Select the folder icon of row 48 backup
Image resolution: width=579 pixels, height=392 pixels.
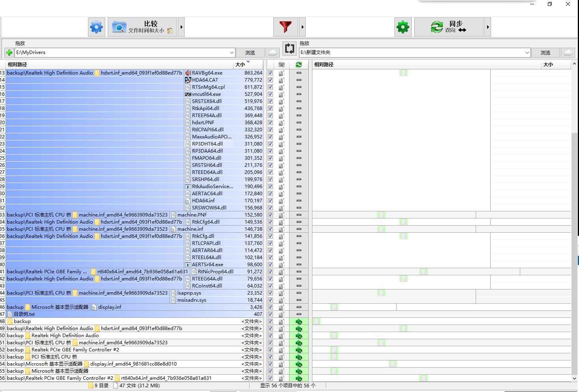pos(10,321)
